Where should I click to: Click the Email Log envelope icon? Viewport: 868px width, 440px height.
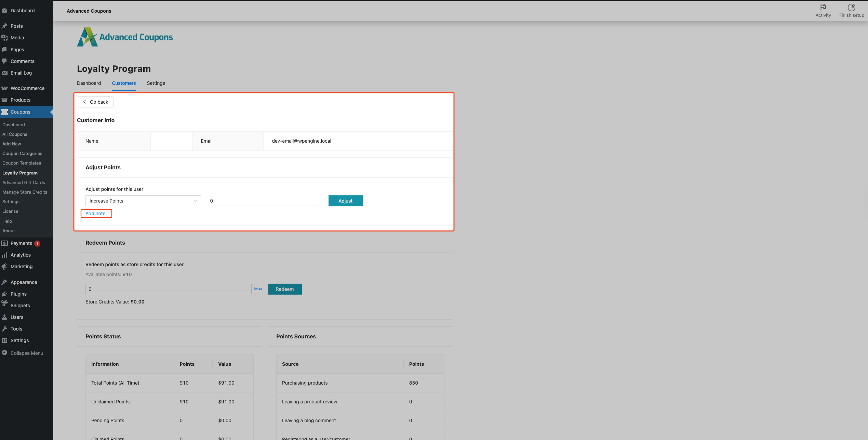4,73
